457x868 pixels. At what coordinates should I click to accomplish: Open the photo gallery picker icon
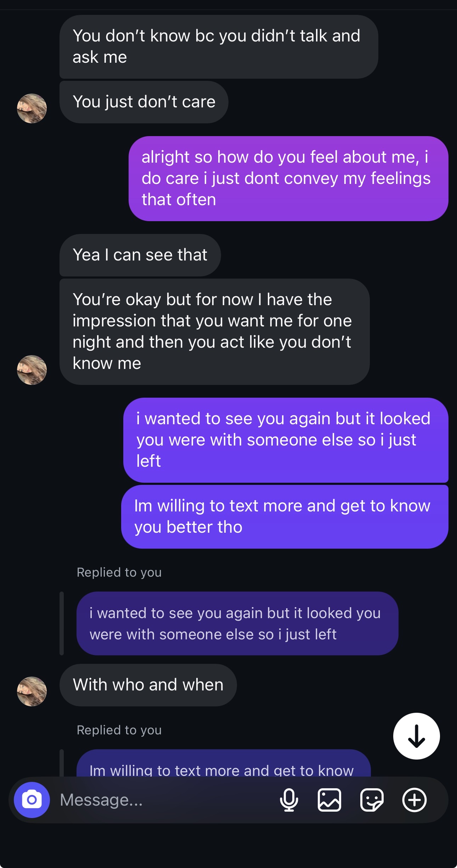pyautogui.click(x=329, y=800)
